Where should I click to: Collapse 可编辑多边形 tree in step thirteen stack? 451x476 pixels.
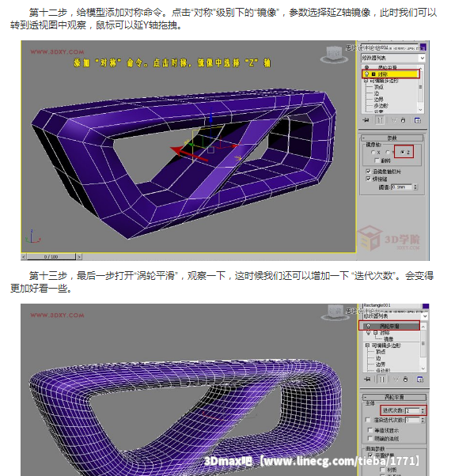[367, 346]
